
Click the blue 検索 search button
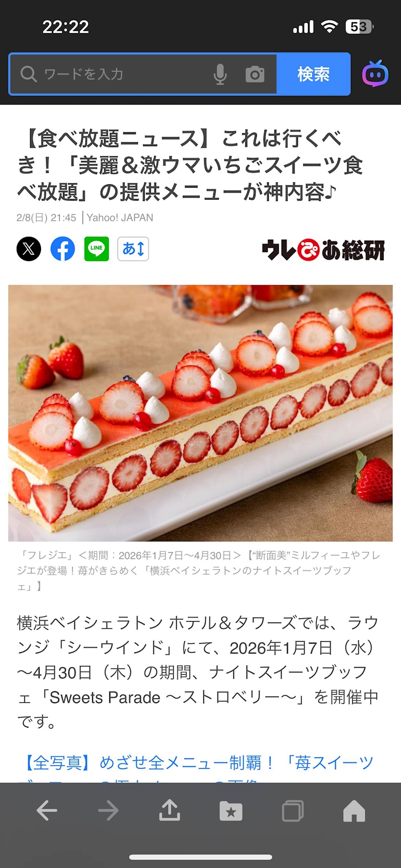coord(314,74)
